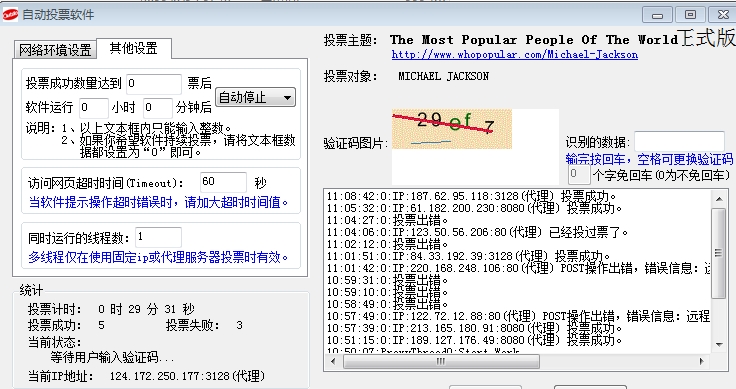Close the 自动投票软件 window
This screenshot has height=389, width=736.
(x=722, y=15)
